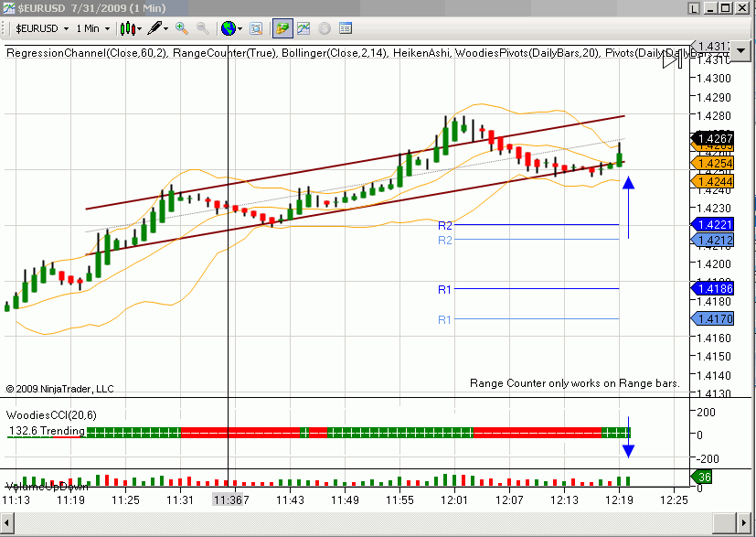Click the 1.4160 price axis label
756x537 pixels.
pos(714,338)
